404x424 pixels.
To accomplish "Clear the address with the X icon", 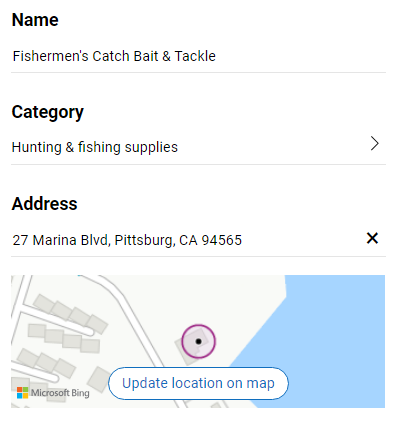I will (372, 238).
